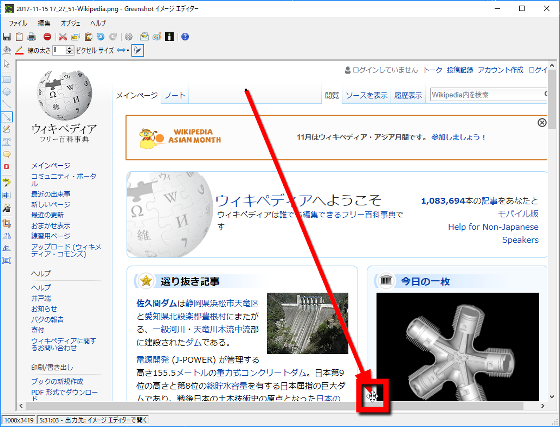Click the Wikipedia globe logo above ウィキペディア
560x427 pixels.
click(64, 95)
